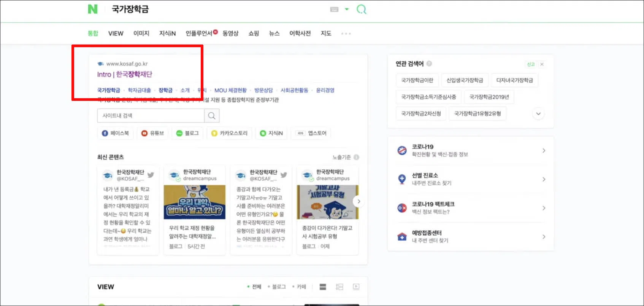
Task: Click the green Naver N logo
Action: pyautogui.click(x=93, y=9)
